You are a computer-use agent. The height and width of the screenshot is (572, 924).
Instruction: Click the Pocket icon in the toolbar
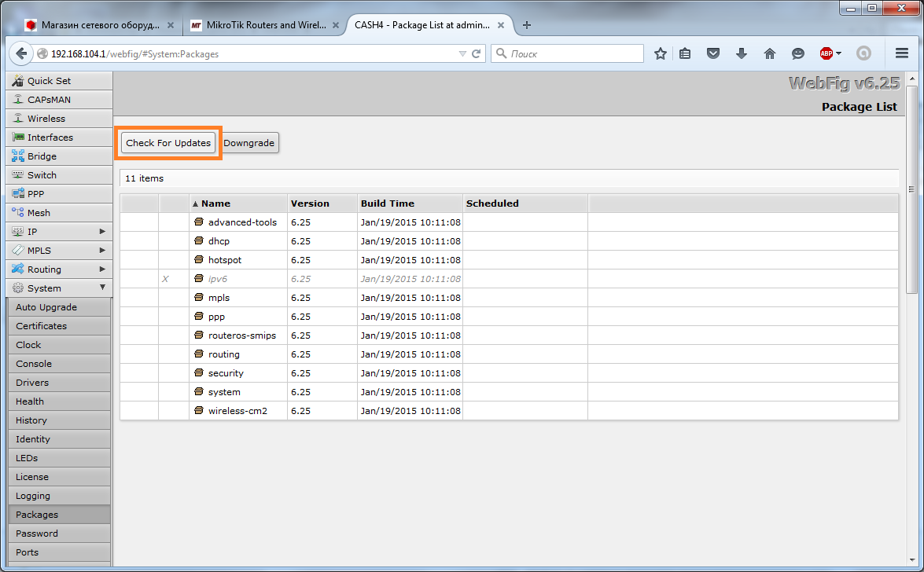(x=713, y=53)
